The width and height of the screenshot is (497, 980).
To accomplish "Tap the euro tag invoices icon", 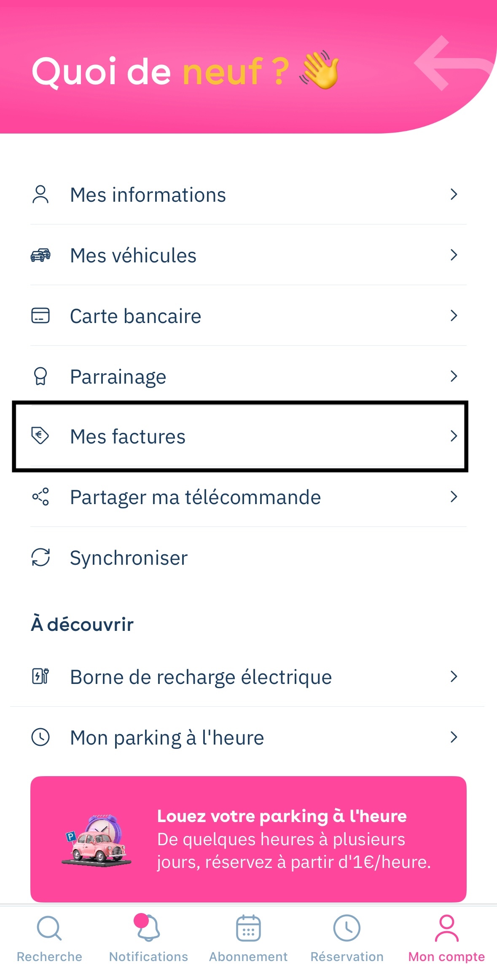I will pyautogui.click(x=40, y=435).
